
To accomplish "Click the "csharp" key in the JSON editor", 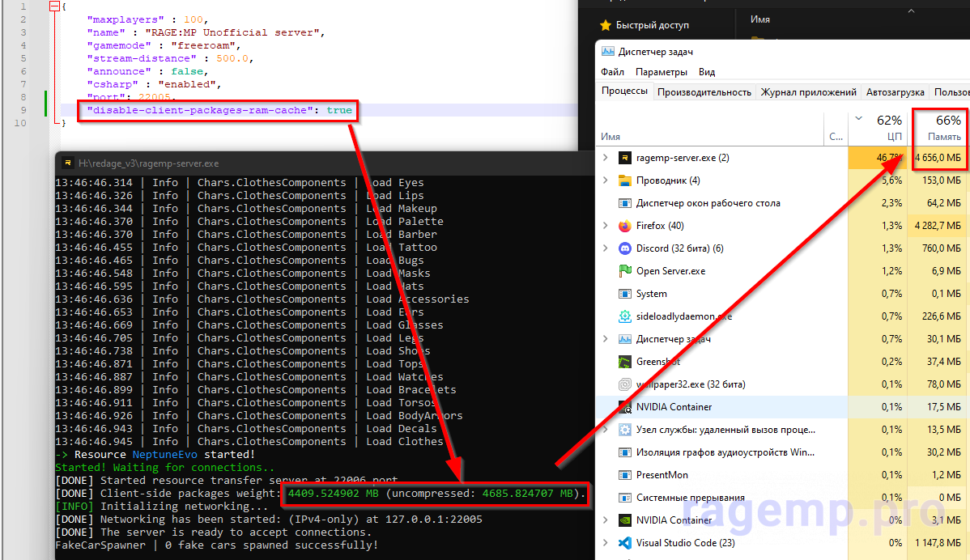I will [113, 85].
